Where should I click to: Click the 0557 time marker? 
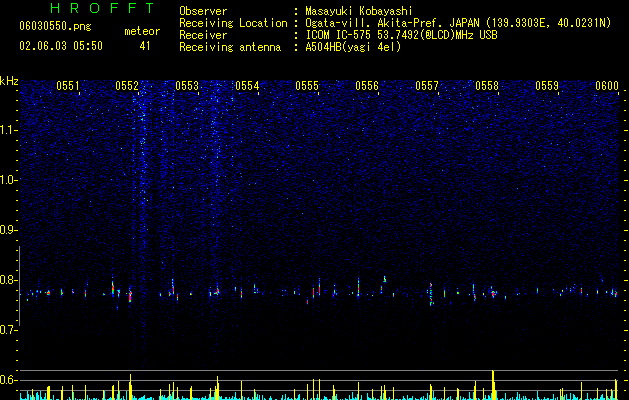click(427, 86)
